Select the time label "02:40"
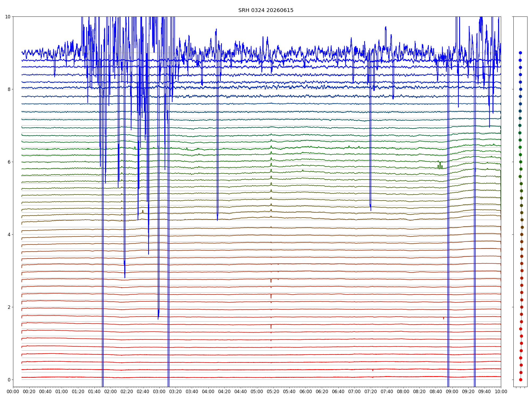The height and width of the screenshot is (399, 532). tap(143, 392)
